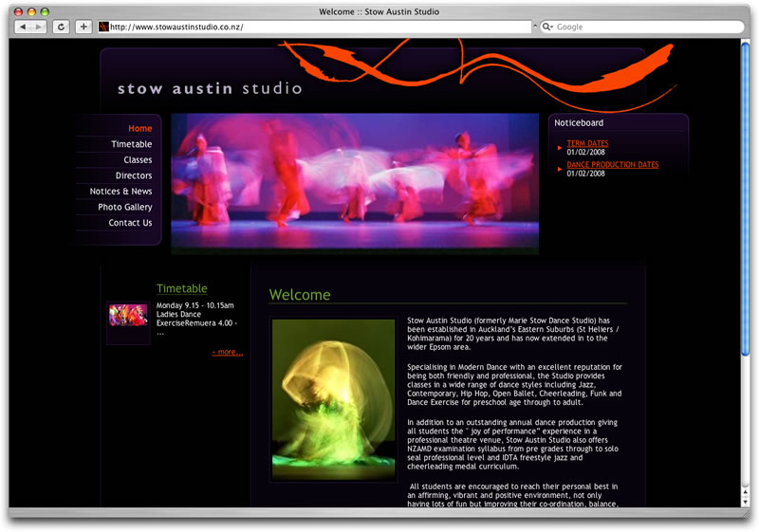Open the DANCE PRODUCTION DATES notice link
The image size is (759, 532).
tap(612, 165)
